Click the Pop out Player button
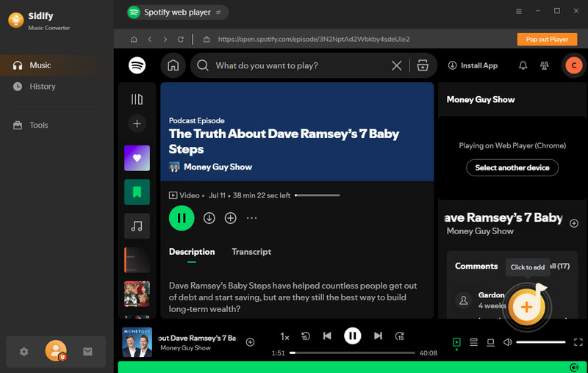 pos(547,40)
